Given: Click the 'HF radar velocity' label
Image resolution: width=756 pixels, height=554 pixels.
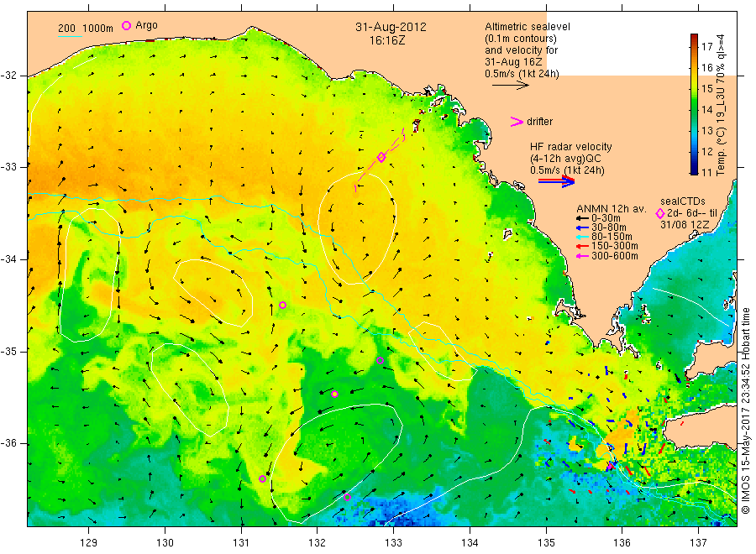Looking at the screenshot, I should (571, 146).
